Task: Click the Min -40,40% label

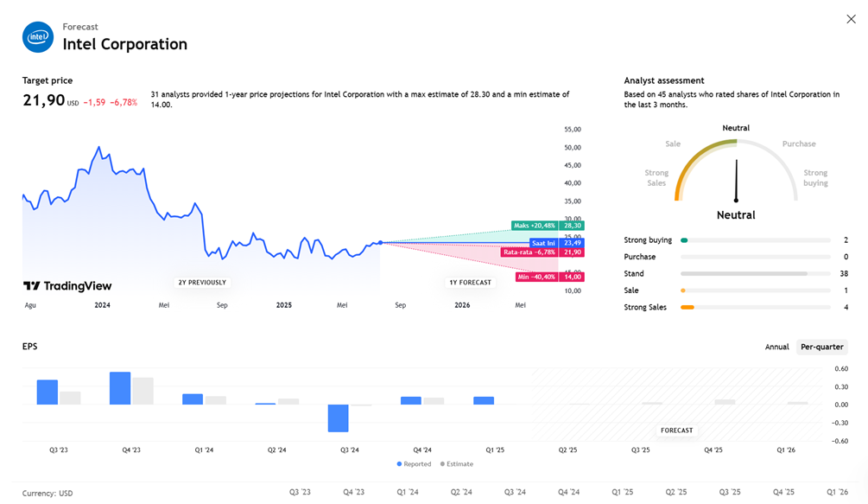Action: pyautogui.click(x=549, y=277)
